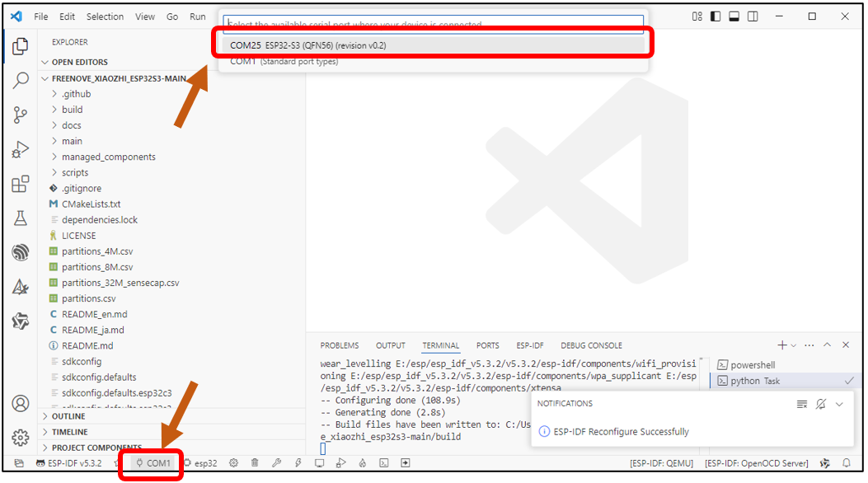Clear all notifications icon
This screenshot has width=868, height=483.
click(801, 405)
